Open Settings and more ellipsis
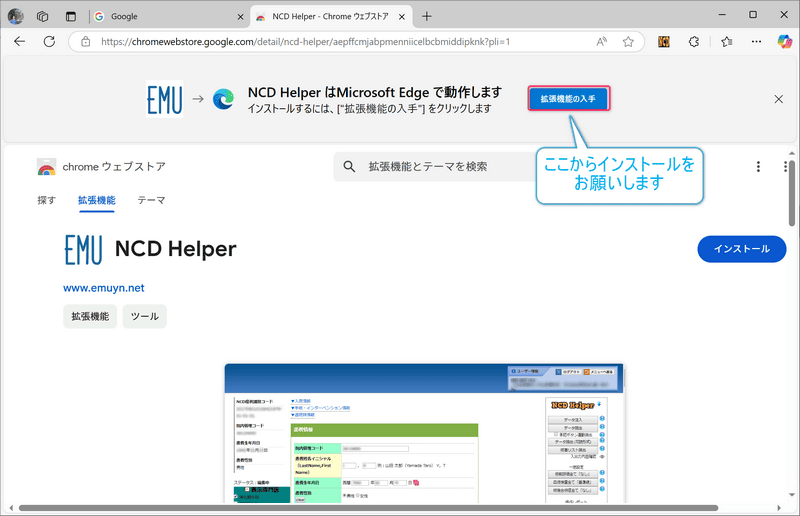Image resolution: width=800 pixels, height=516 pixels. pyautogui.click(x=756, y=42)
